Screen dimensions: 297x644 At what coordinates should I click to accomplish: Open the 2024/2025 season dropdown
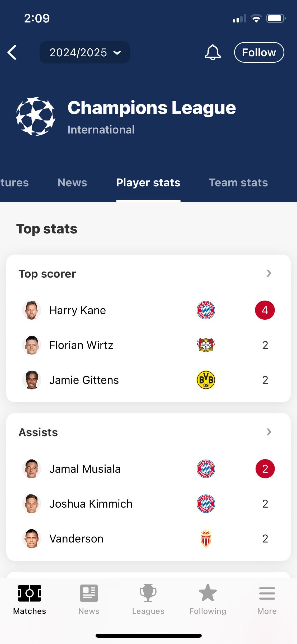[x=85, y=52]
